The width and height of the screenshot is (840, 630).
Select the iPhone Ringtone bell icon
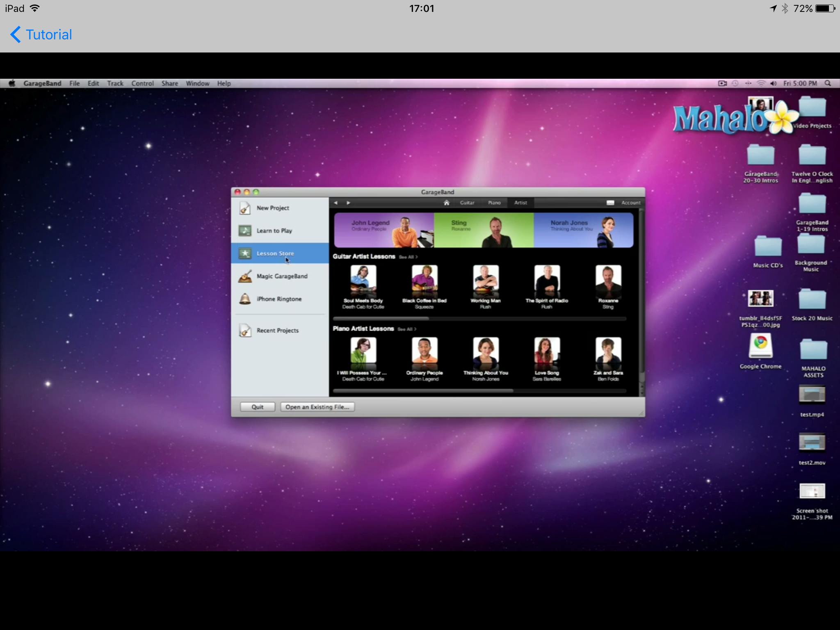coord(244,299)
